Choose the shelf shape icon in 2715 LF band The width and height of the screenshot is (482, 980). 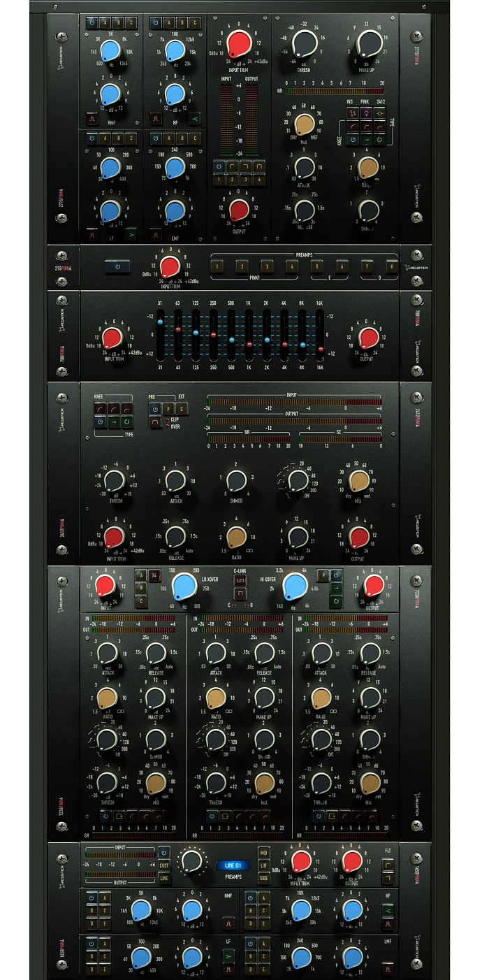pos(131,235)
